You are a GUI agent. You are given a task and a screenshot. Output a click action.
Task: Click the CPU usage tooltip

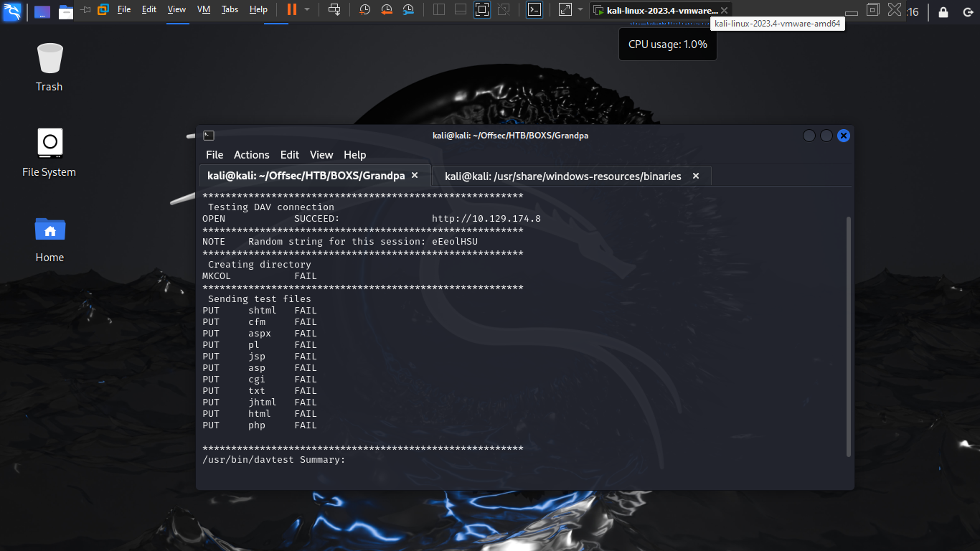(668, 44)
